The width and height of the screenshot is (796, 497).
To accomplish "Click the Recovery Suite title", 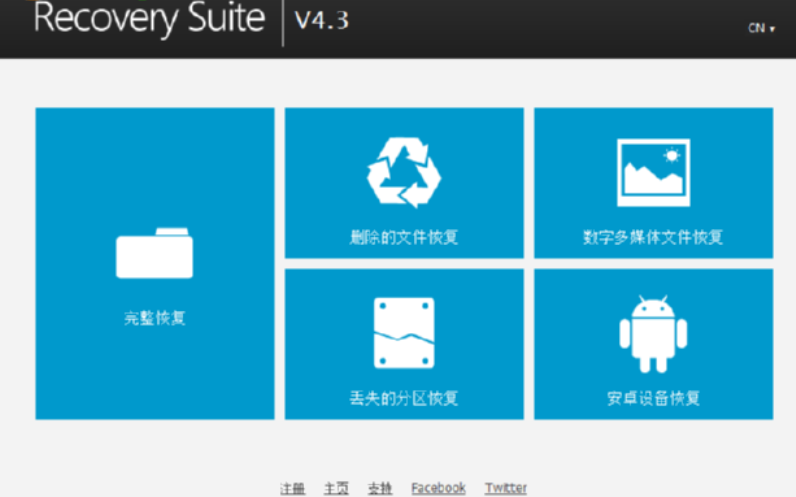I will (x=149, y=19).
